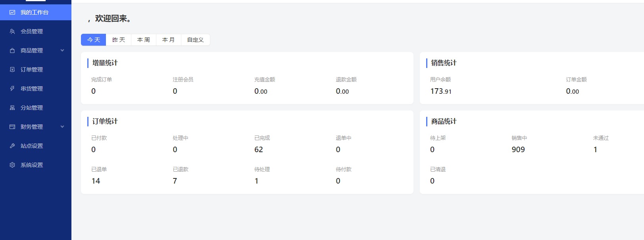Click the 已完成 order count 62
Screen dimensions: 644x240
(259, 150)
